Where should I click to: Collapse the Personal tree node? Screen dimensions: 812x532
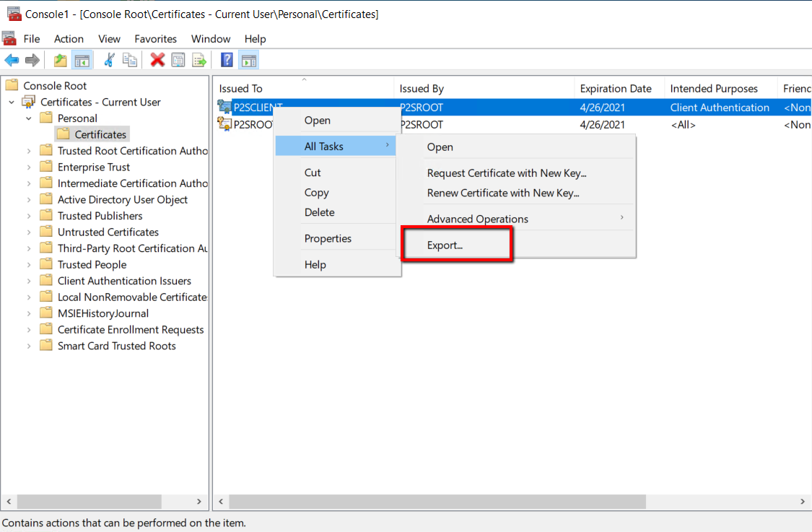[x=29, y=118]
